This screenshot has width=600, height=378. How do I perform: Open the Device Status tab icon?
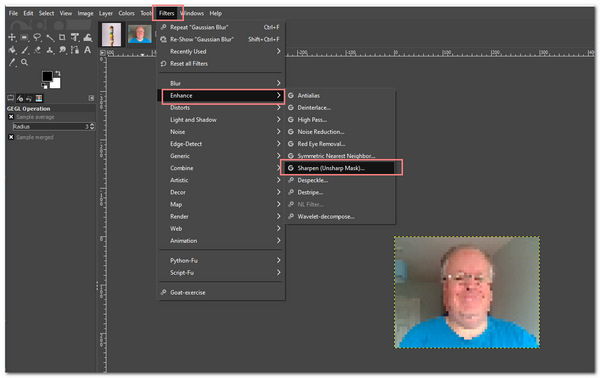pos(20,98)
